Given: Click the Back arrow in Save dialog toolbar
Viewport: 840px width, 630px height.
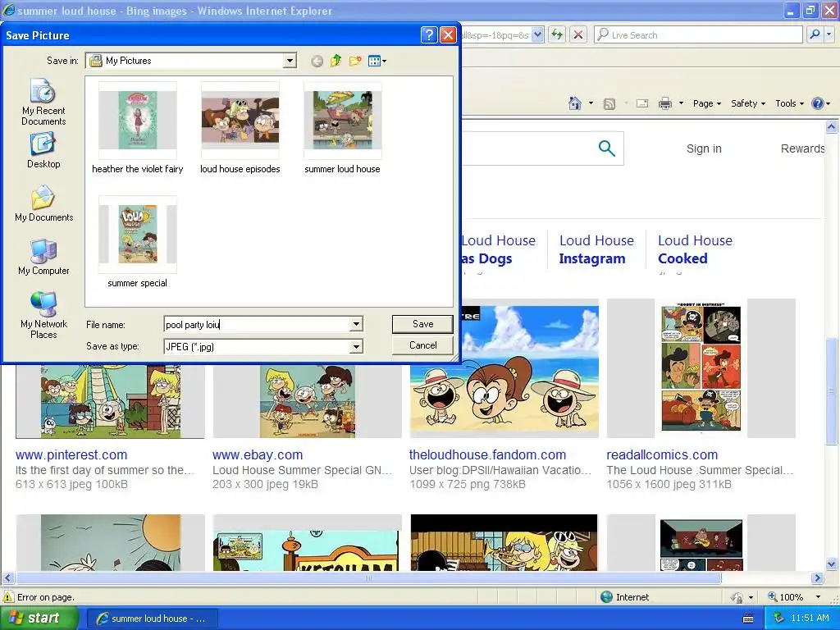Looking at the screenshot, I should (x=317, y=61).
